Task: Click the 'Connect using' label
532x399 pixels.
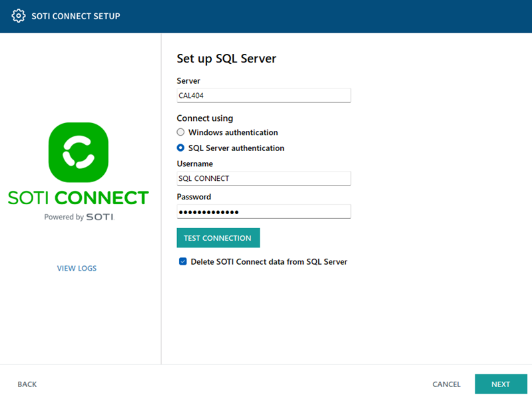Action: click(x=205, y=118)
